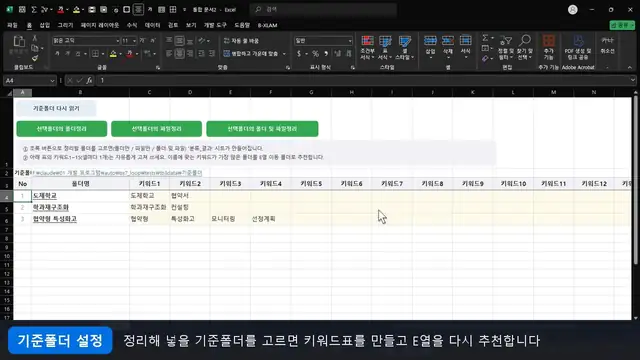
Task: Toggle middle vertical alignment
Action: tap(180, 40)
